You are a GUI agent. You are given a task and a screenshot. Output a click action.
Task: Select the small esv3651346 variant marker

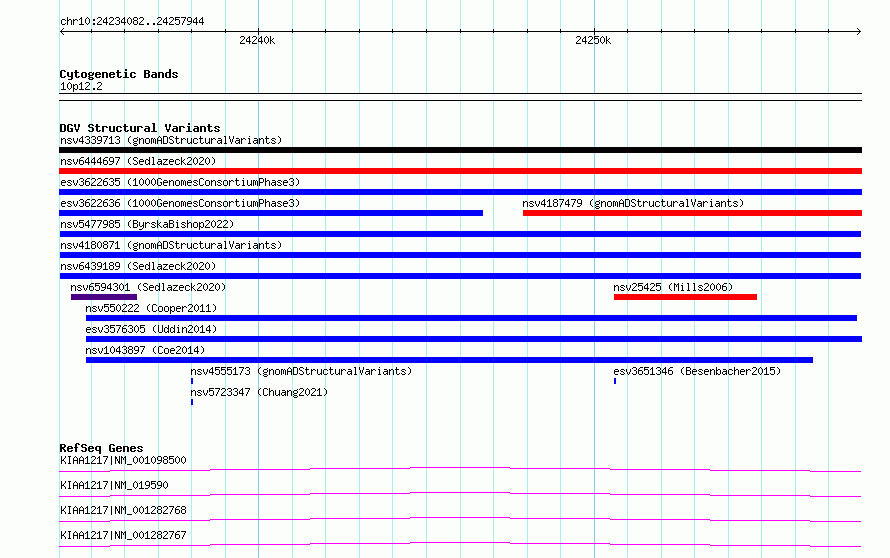[615, 381]
